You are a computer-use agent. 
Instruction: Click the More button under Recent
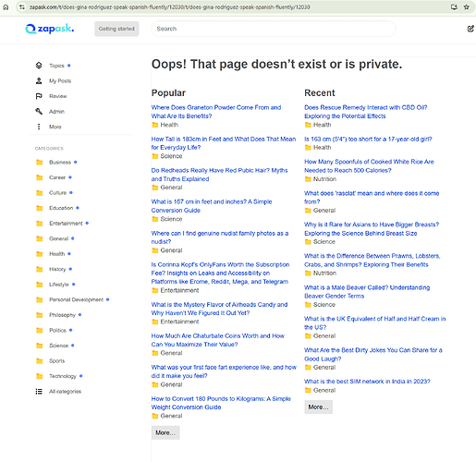318,407
